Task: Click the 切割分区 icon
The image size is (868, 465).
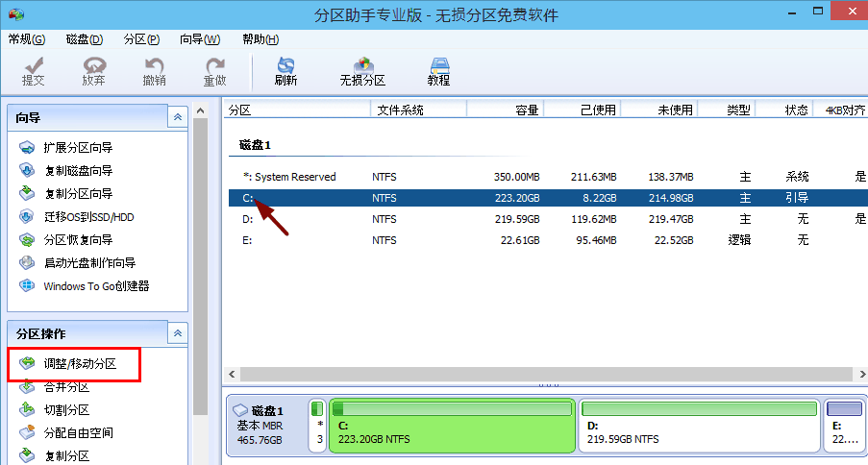Action: click(27, 409)
